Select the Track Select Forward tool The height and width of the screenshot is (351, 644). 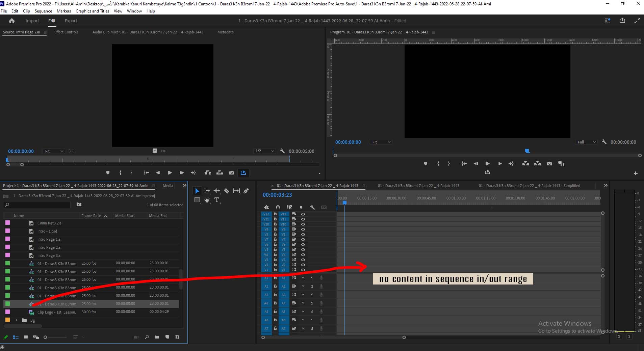207,191
